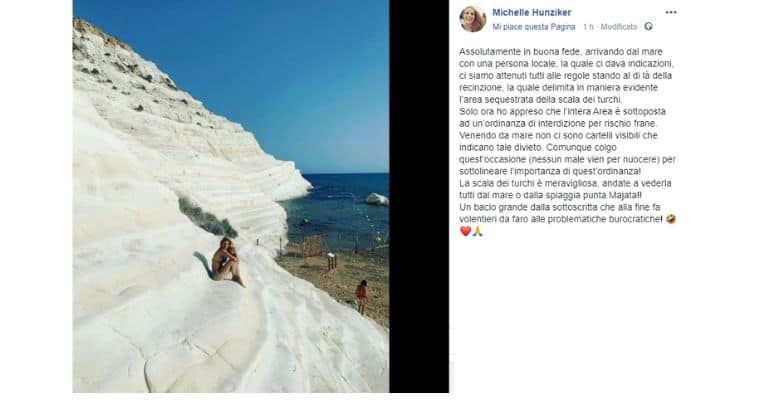
Task: Click the white rock out in the sea
Action: [377, 199]
